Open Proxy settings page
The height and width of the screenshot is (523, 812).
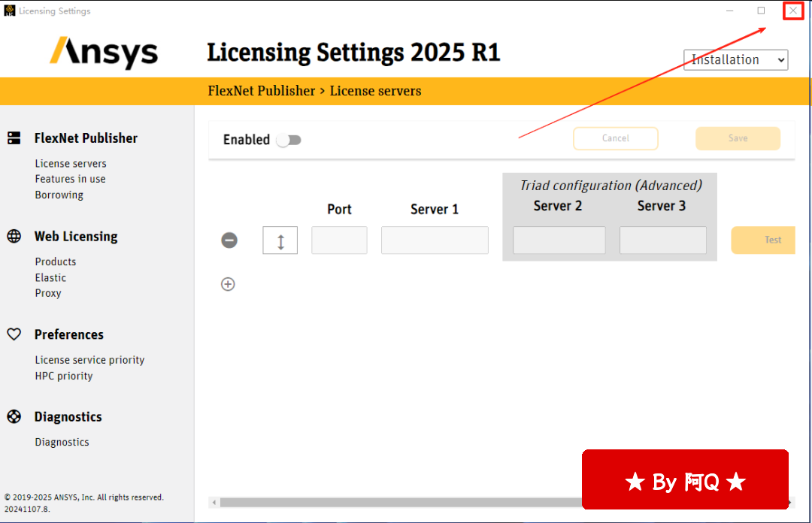[48, 294]
